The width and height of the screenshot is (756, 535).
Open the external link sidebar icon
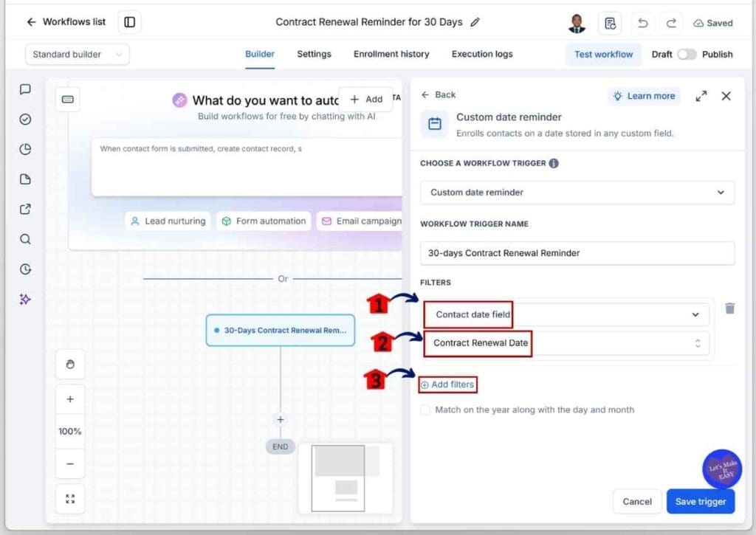click(26, 209)
